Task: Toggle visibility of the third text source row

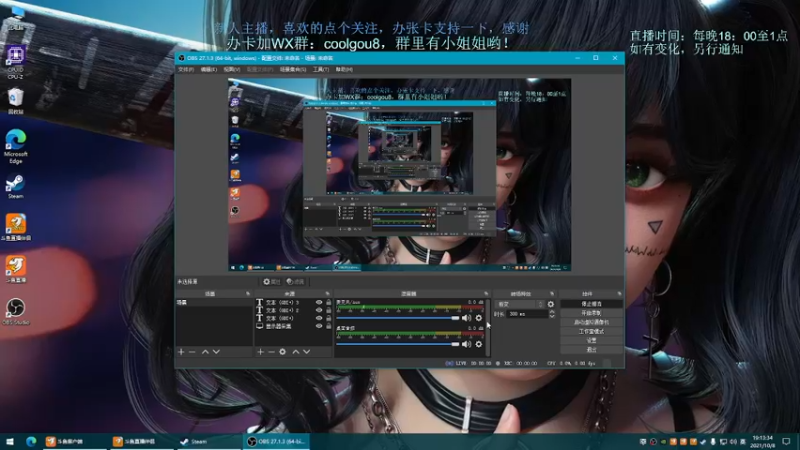Action: pyautogui.click(x=319, y=318)
